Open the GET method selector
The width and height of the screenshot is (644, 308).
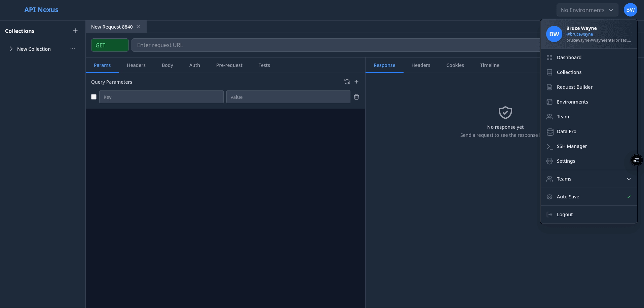tap(110, 45)
